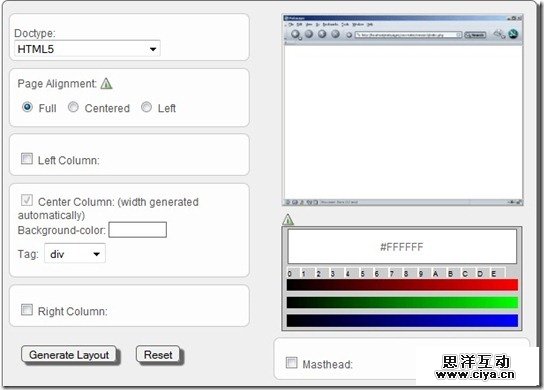
Task: Pick hex digit E on color scale
Action: point(498,273)
